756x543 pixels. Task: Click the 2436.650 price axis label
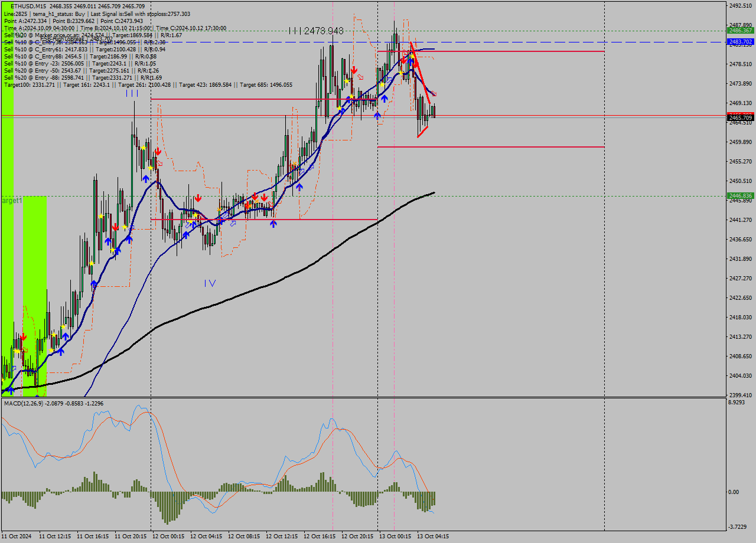point(741,240)
